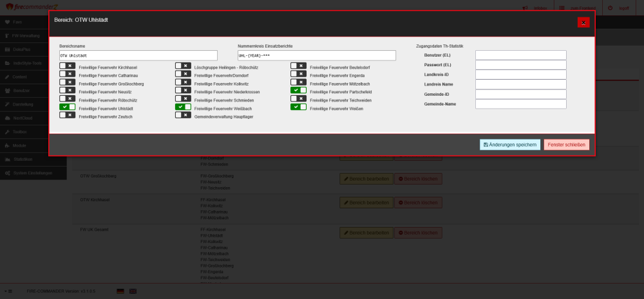Click the Favs heart icon in sidebar
This screenshot has width=644, height=299.
click(x=7, y=22)
